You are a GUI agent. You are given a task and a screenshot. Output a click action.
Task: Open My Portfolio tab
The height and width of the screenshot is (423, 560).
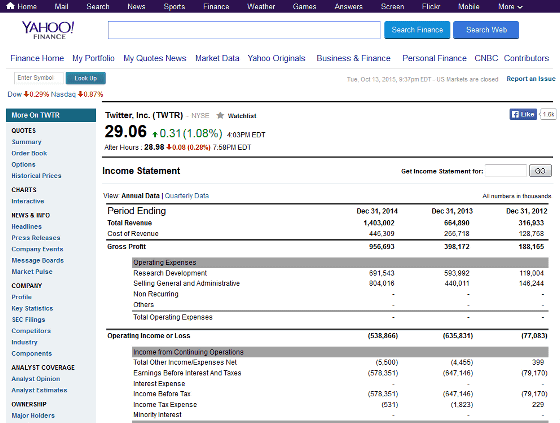point(93,58)
